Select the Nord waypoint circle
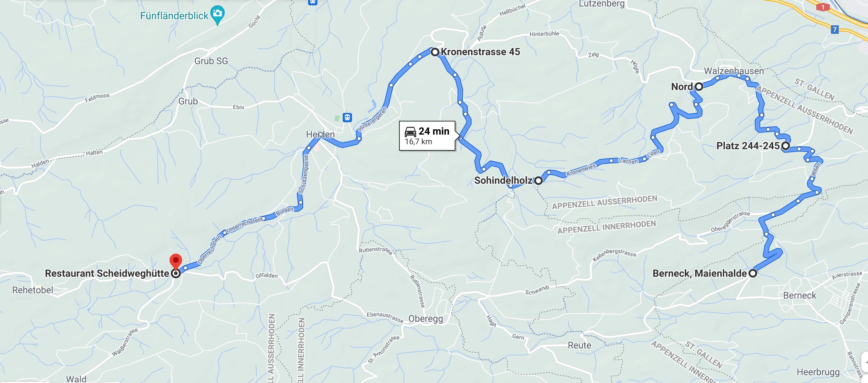This screenshot has height=383, width=868. click(x=699, y=87)
